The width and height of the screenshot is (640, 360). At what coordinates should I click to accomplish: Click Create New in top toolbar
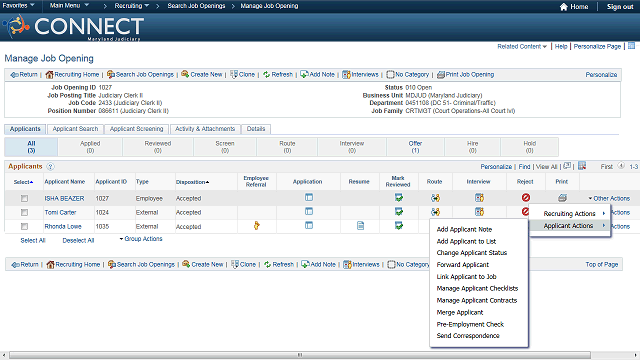click(202, 75)
